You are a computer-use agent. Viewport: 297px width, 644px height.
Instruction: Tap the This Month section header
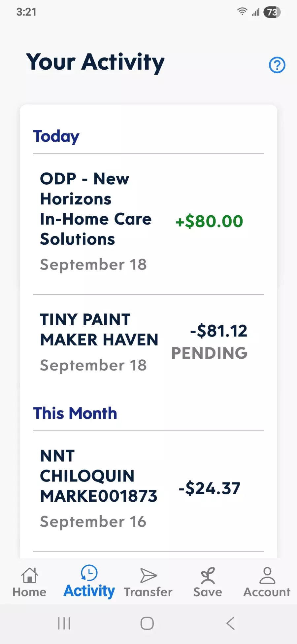tap(75, 413)
